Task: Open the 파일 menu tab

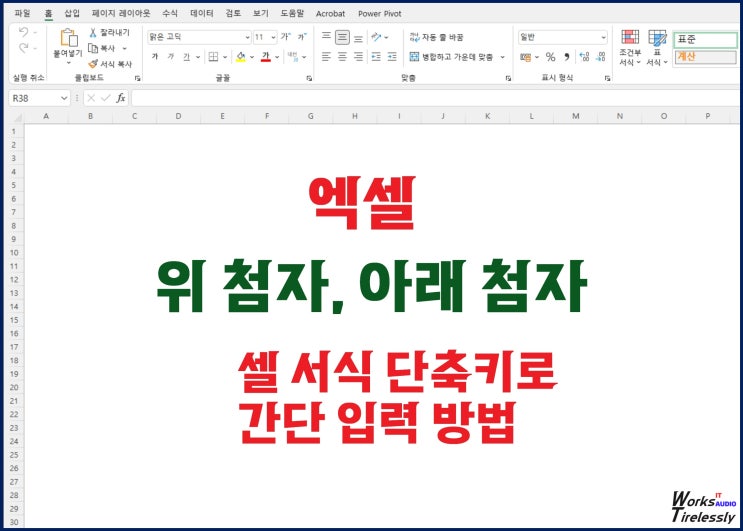Action: tap(22, 13)
